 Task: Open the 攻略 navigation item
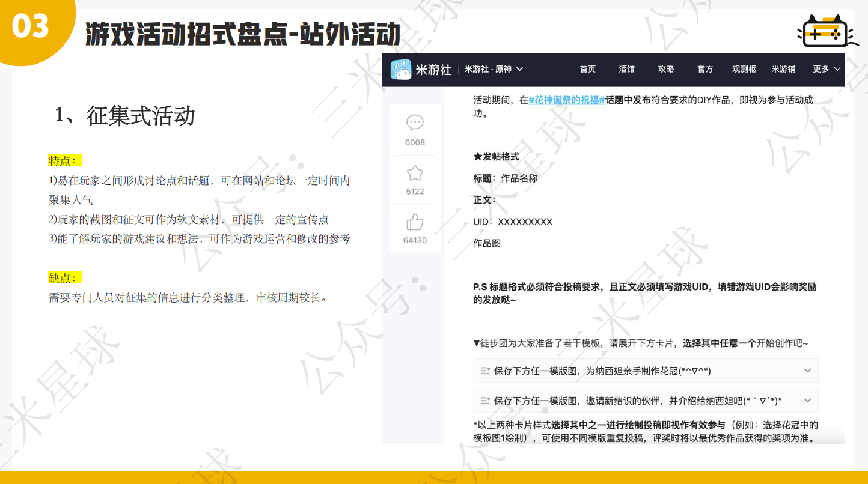665,69
